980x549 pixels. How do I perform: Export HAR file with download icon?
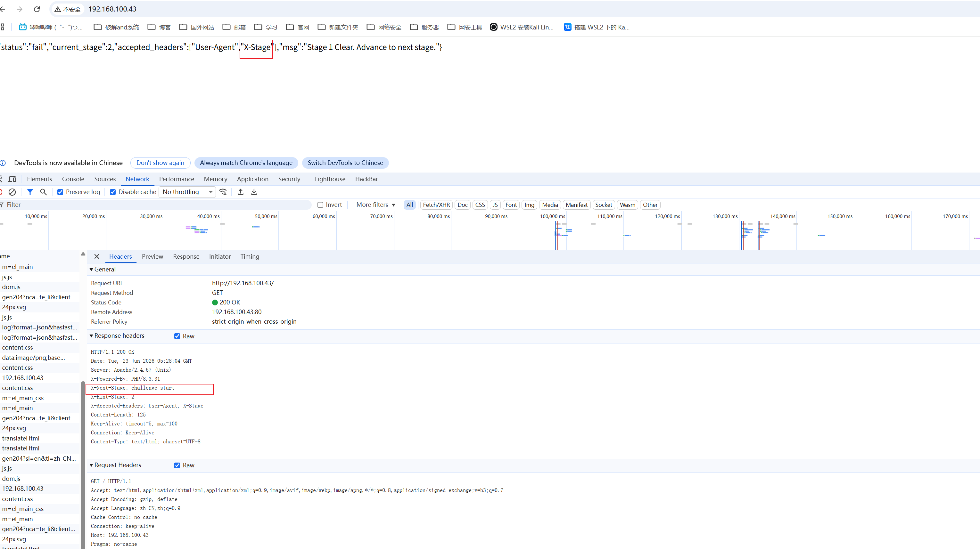click(254, 192)
